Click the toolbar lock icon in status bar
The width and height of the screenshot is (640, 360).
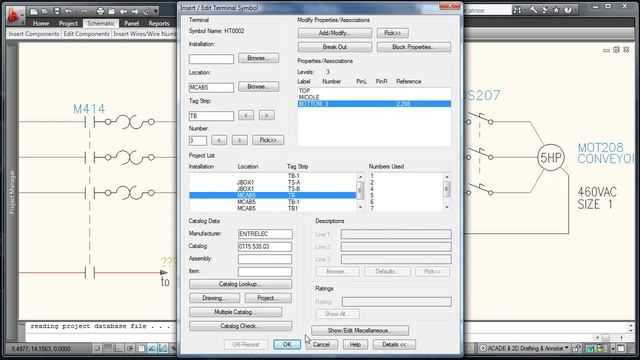tap(576, 348)
